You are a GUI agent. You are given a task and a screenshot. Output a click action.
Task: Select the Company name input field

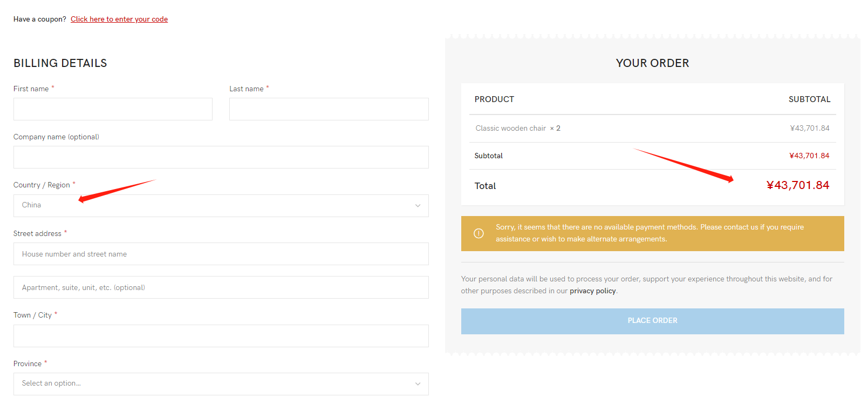(221, 157)
